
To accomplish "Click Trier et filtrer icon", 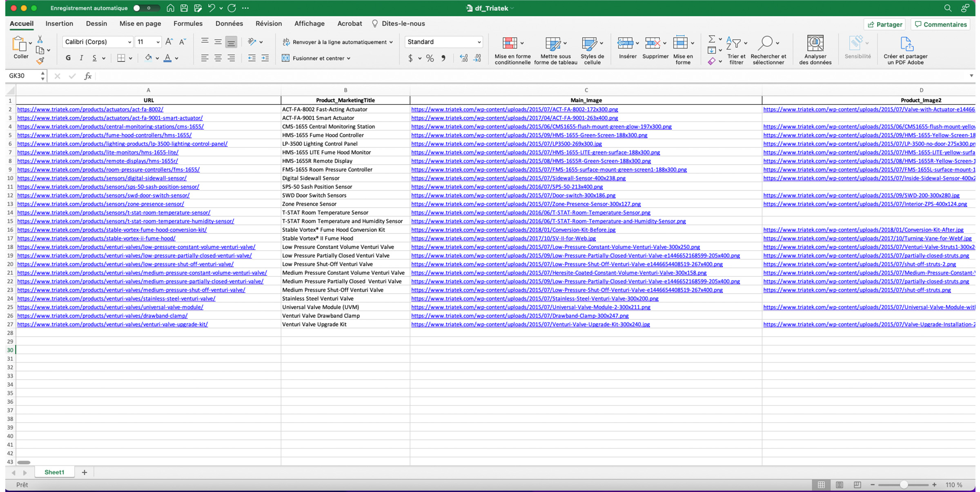I will point(733,43).
